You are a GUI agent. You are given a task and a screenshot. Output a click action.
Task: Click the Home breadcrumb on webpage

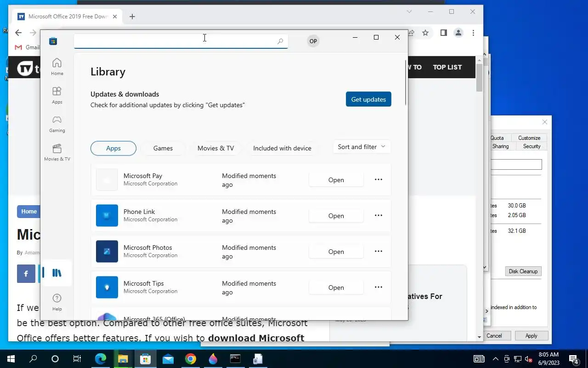point(28,212)
